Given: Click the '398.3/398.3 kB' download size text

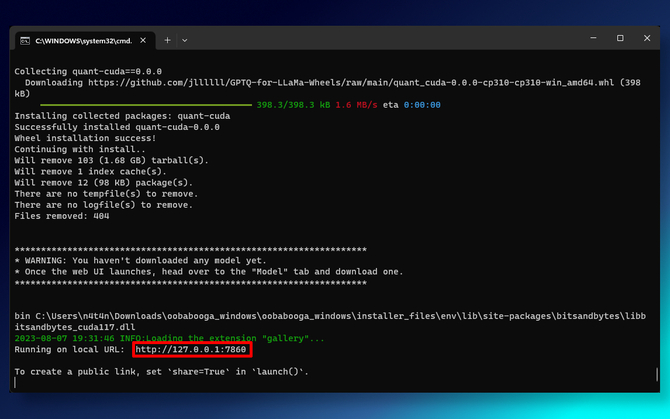Looking at the screenshot, I should (x=293, y=105).
